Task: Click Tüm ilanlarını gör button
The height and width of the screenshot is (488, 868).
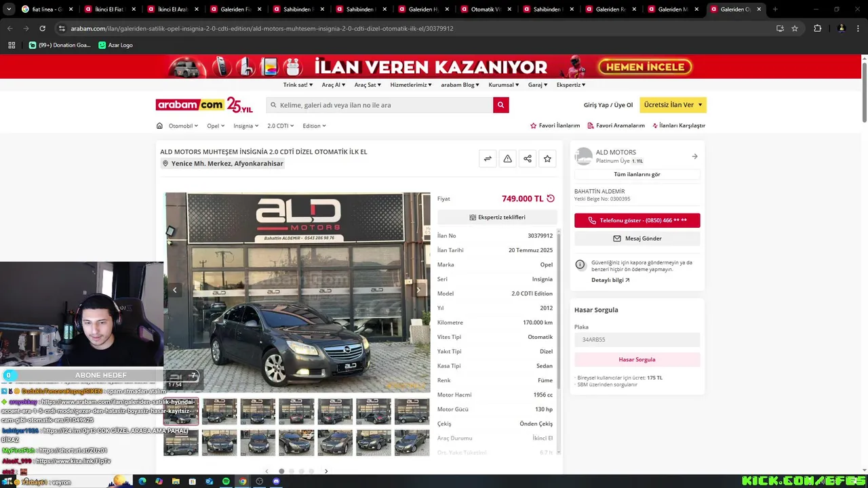Action: (637, 174)
